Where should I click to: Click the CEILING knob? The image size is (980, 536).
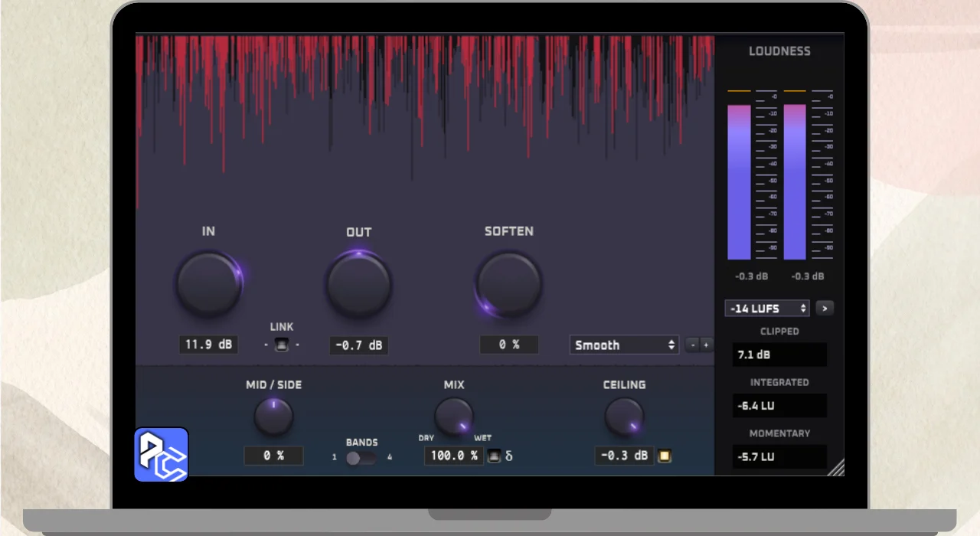tap(624, 417)
